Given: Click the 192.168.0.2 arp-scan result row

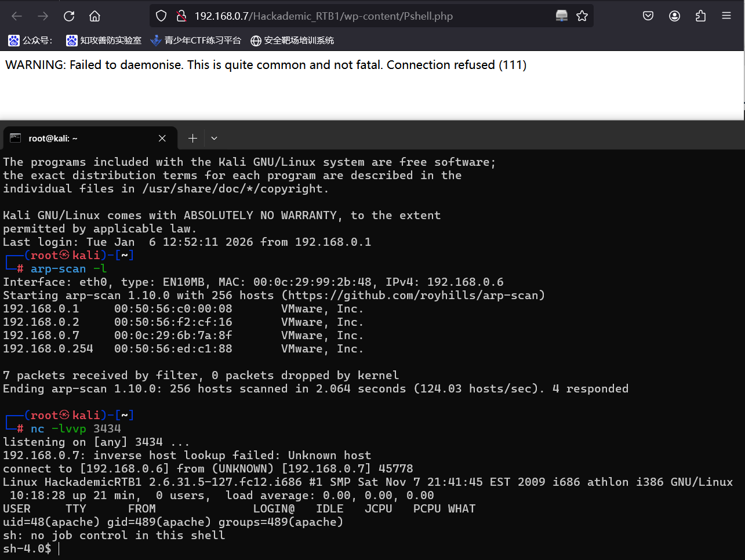Looking at the screenshot, I should point(183,322).
